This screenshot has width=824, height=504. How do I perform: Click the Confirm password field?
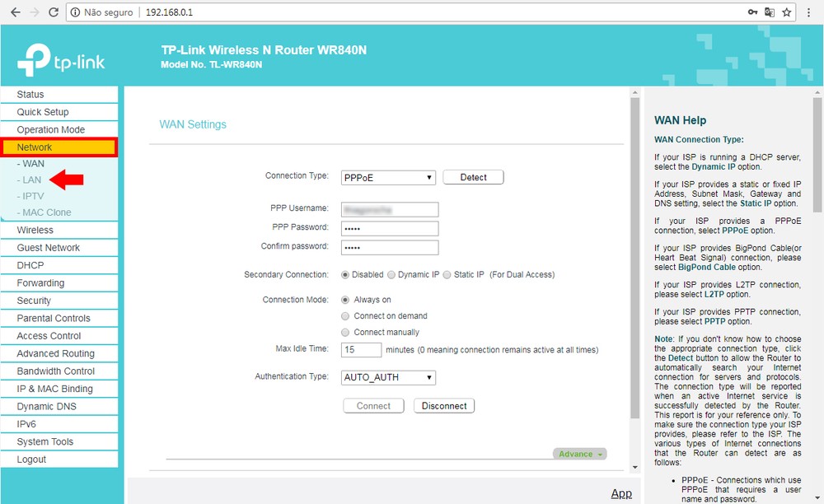click(390, 247)
